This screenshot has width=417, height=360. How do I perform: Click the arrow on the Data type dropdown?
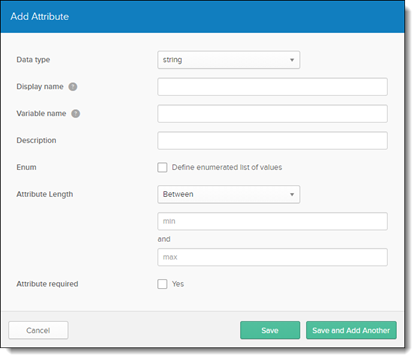(292, 60)
